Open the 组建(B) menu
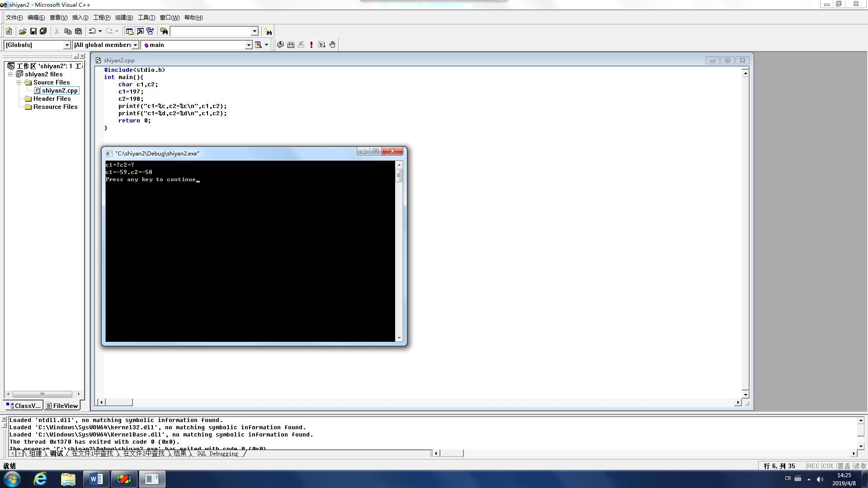This screenshot has height=488, width=868. [x=124, y=18]
